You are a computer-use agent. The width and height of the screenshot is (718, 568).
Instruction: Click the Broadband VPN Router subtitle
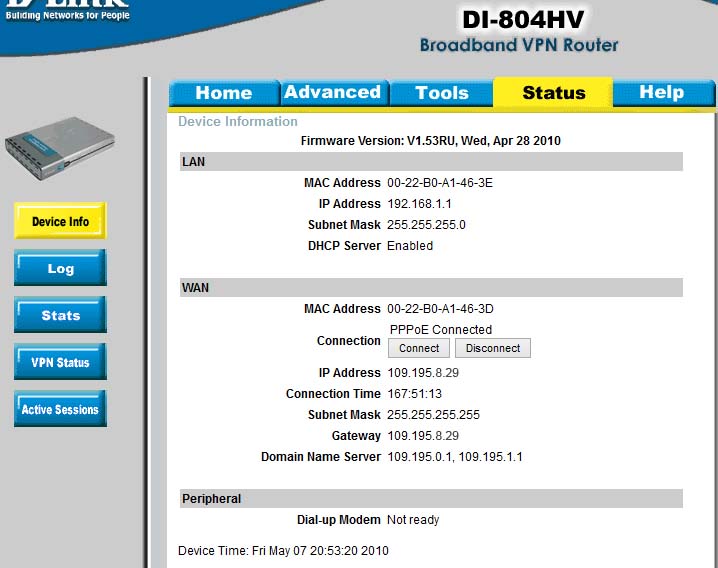coord(519,45)
